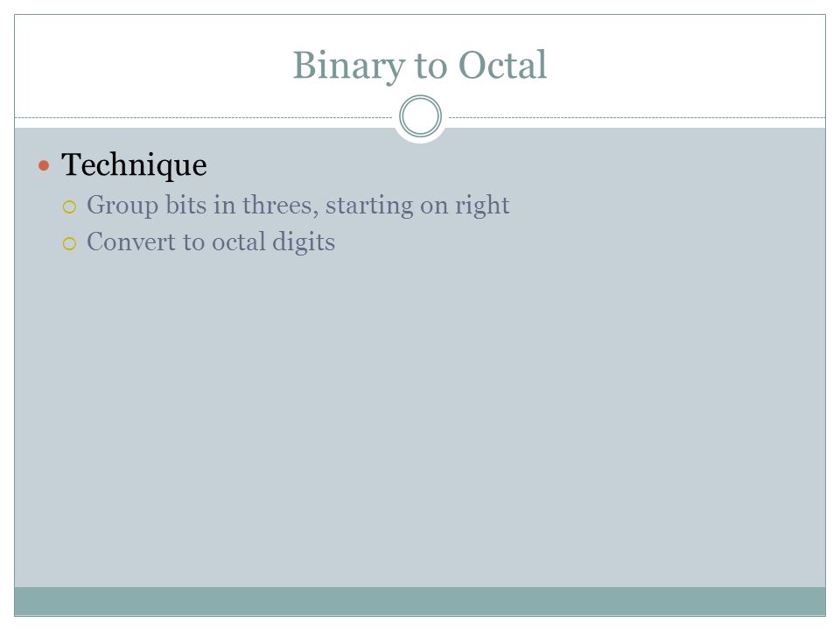840x630 pixels.
Task: Select the Group bits in threes line
Action: point(297,206)
